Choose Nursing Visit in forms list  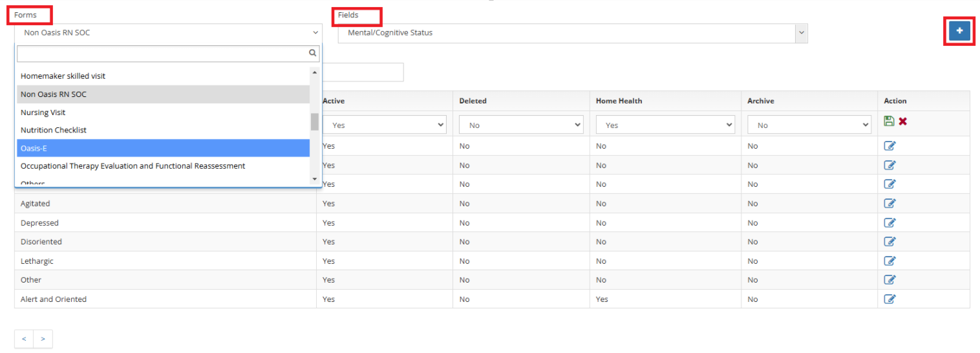(x=163, y=112)
